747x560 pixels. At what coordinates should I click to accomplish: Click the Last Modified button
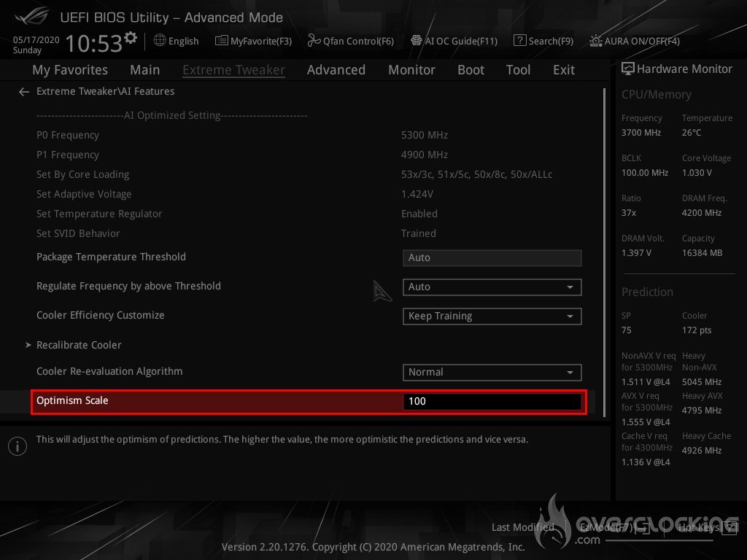(522, 527)
